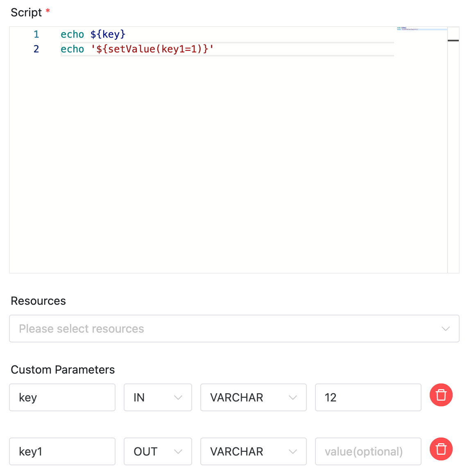Viewport: 476px width, 476px height.
Task: Focus the parameter name field containing 'key1'
Action: click(x=62, y=451)
